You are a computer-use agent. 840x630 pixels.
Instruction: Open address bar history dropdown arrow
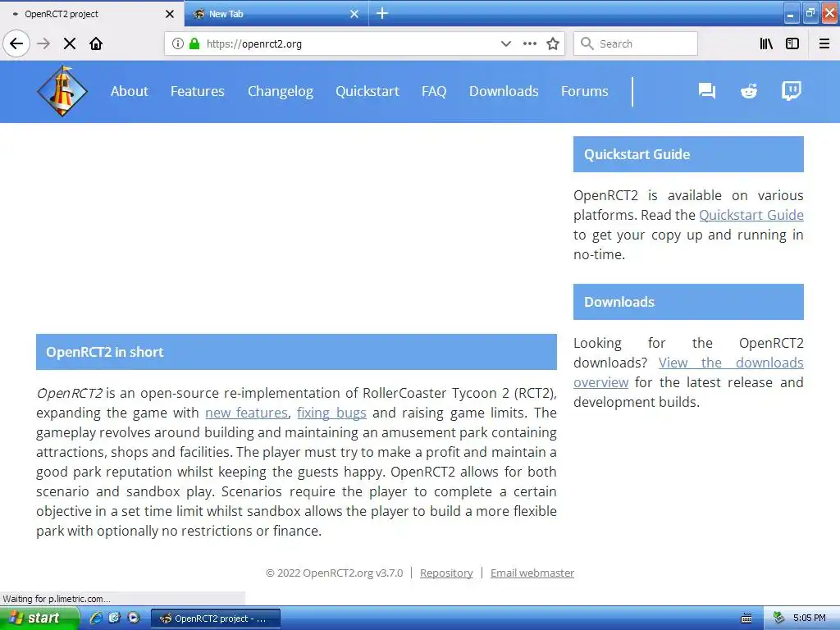tap(505, 43)
